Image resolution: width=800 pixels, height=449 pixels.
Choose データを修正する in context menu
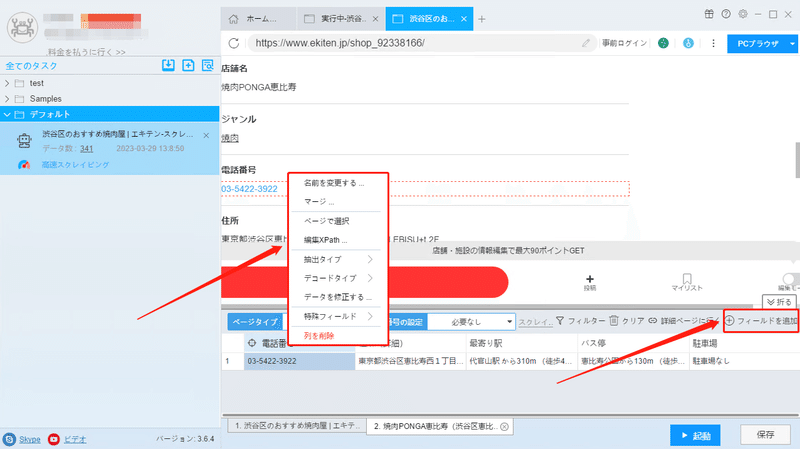(x=338, y=297)
